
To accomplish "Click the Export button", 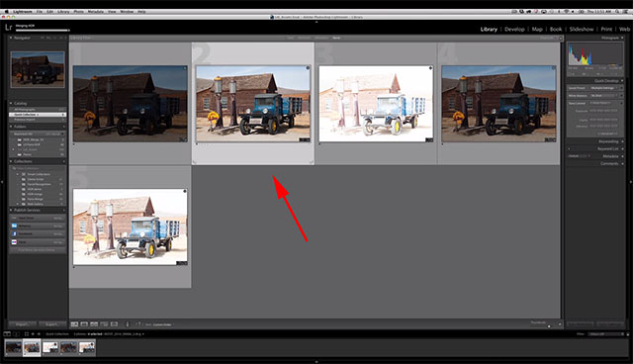I will click(52, 324).
